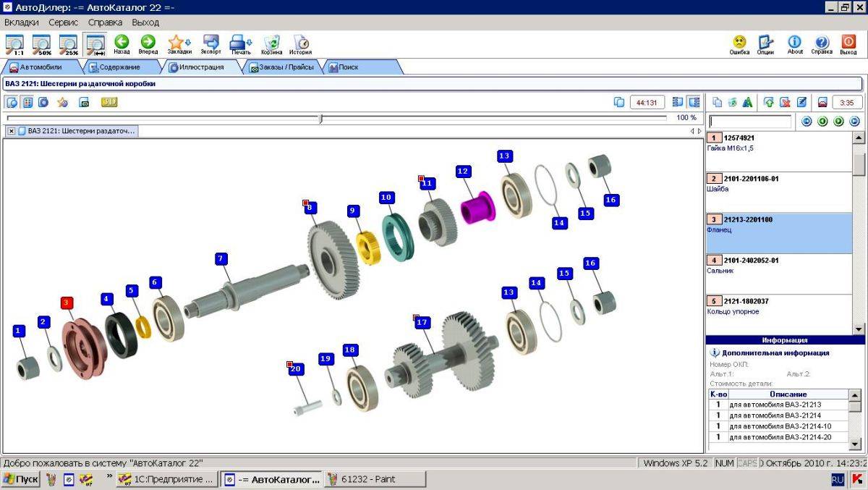Open the Пуск start menu
868x490 pixels.
21,479
